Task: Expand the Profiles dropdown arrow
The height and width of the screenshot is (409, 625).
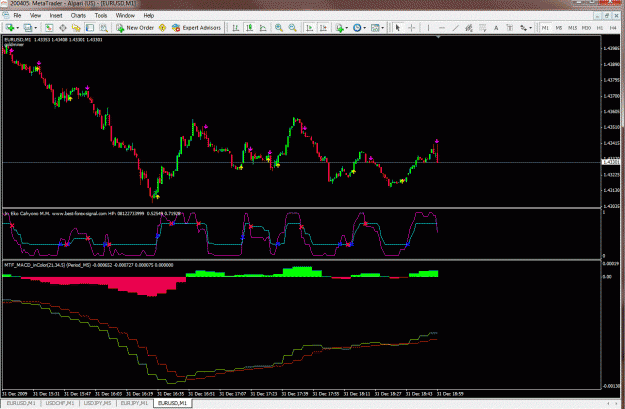Action: (35, 28)
